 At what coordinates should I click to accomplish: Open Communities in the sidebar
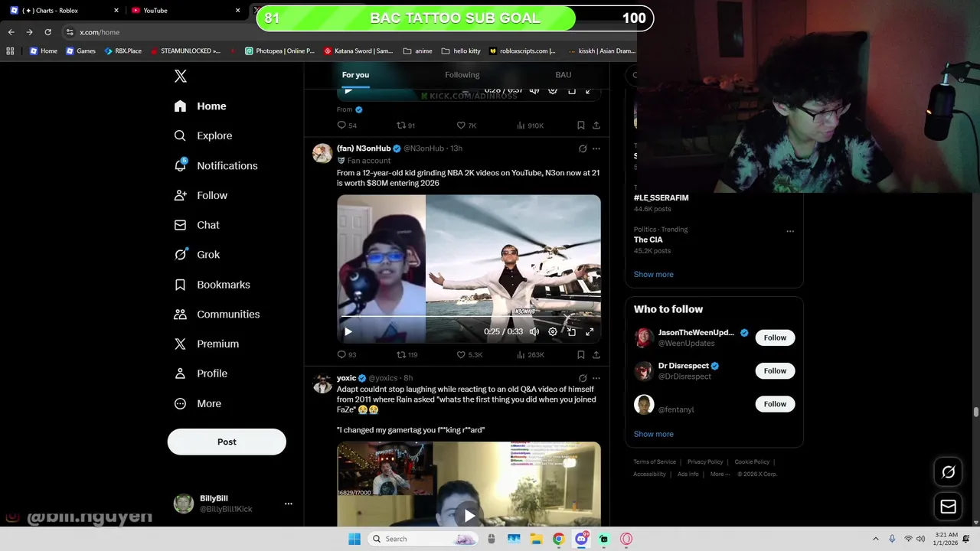[x=217, y=315]
